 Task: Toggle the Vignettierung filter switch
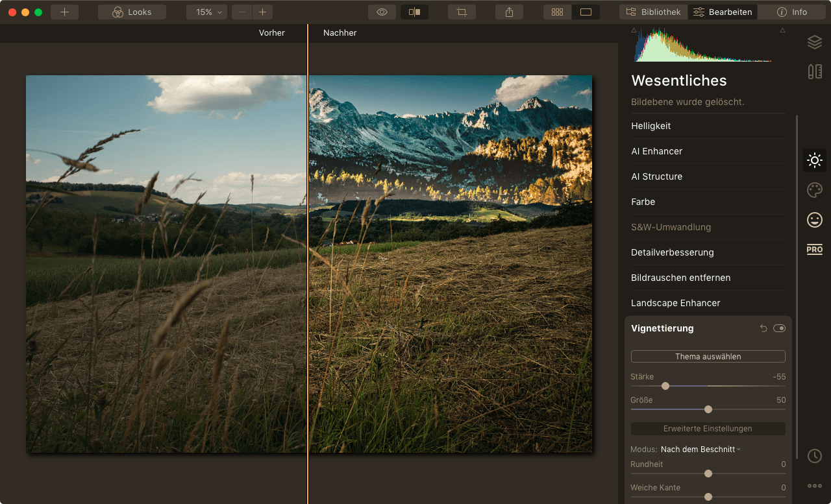click(x=779, y=328)
